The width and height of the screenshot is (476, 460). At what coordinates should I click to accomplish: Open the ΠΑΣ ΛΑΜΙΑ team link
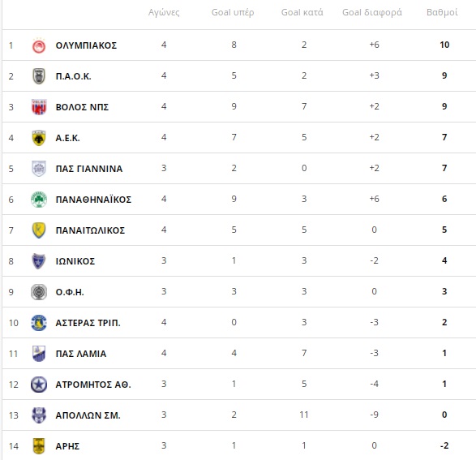[x=81, y=354]
